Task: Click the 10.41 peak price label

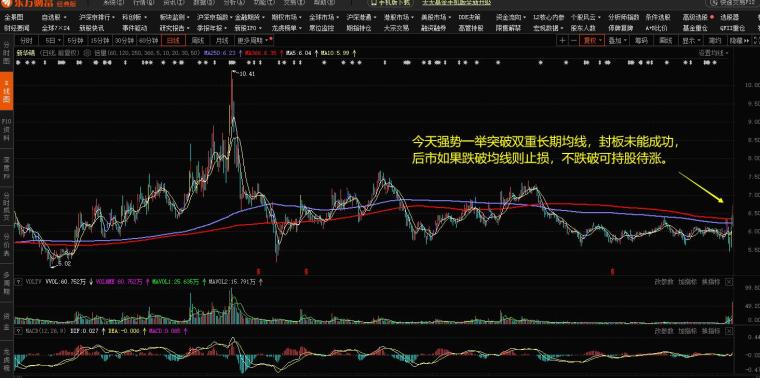Action: (247, 74)
